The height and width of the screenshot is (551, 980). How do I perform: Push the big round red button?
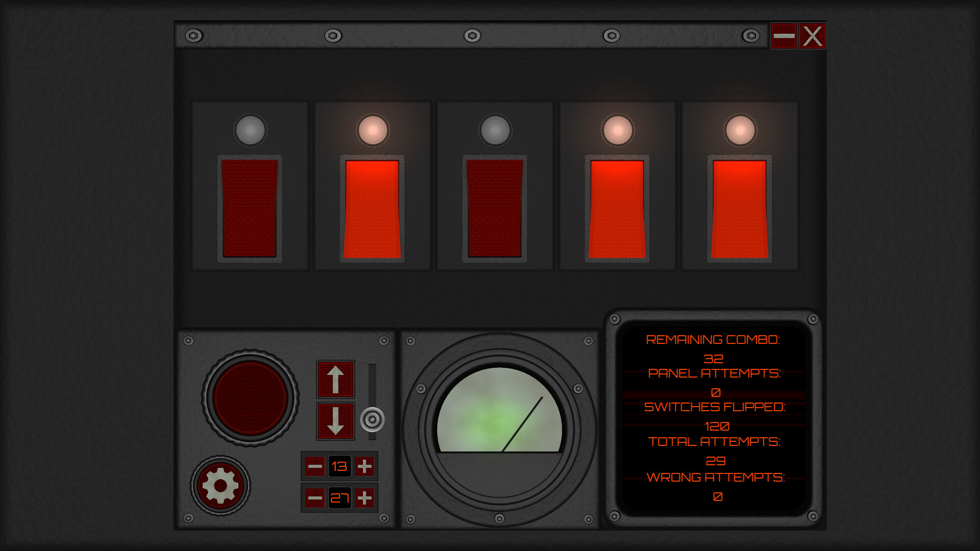point(250,398)
